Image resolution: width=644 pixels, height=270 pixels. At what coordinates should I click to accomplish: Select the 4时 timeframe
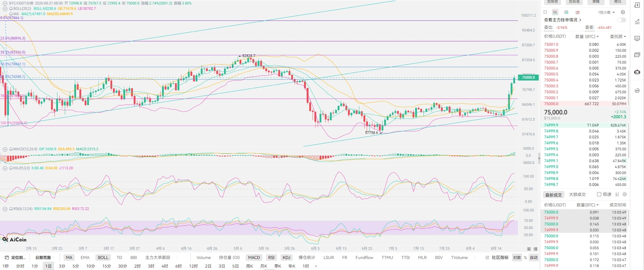[x=165, y=266]
